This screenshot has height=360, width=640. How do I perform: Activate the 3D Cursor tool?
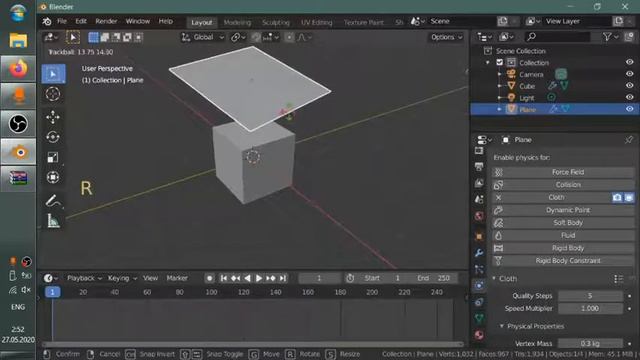click(x=53, y=94)
